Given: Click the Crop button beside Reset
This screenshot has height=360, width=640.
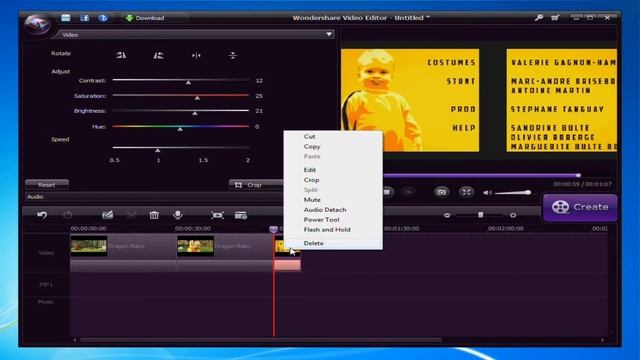Looking at the screenshot, I should 256,185.
